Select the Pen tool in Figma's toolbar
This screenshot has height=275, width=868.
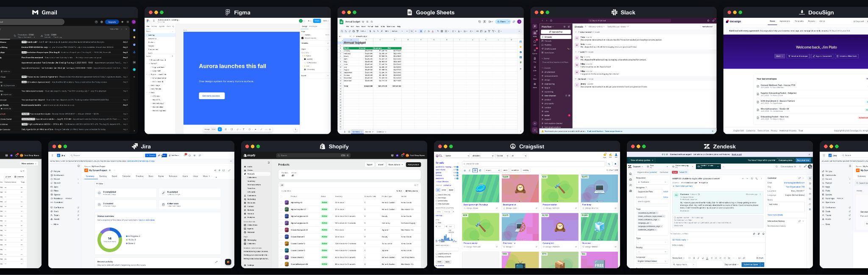(237, 129)
